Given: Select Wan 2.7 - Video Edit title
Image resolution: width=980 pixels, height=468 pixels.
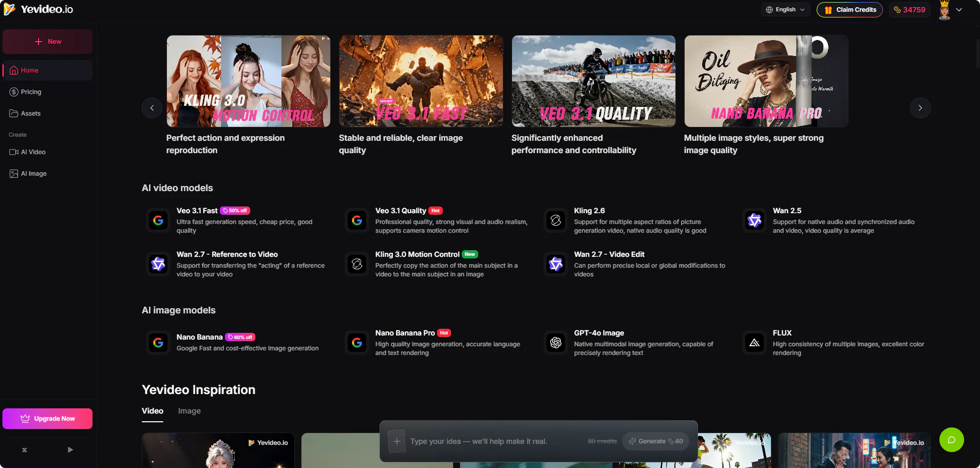Looking at the screenshot, I should (609, 254).
